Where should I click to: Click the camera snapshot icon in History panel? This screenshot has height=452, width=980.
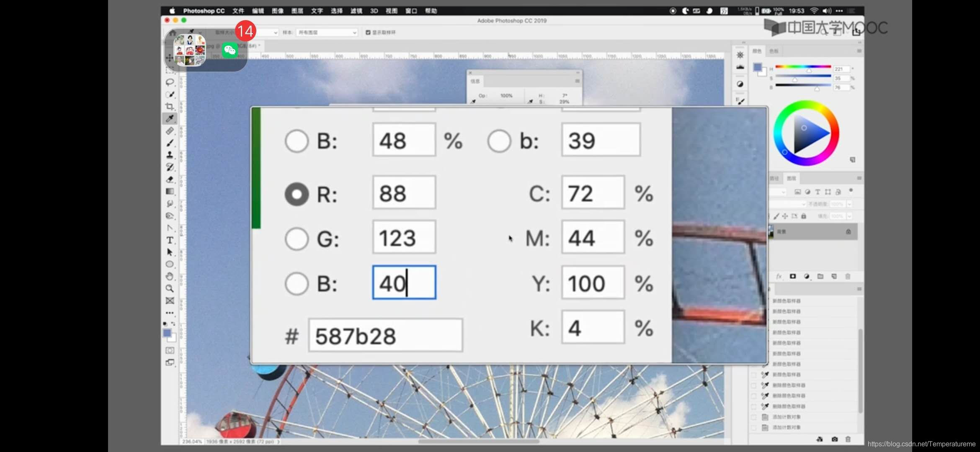click(835, 439)
